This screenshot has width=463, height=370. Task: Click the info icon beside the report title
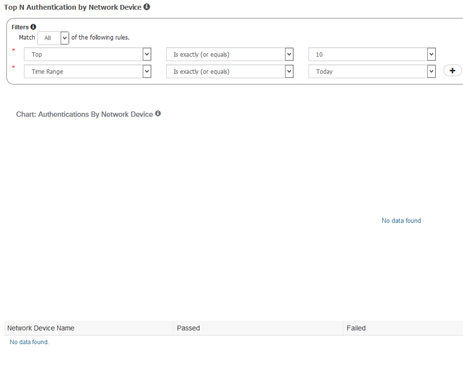(147, 7)
